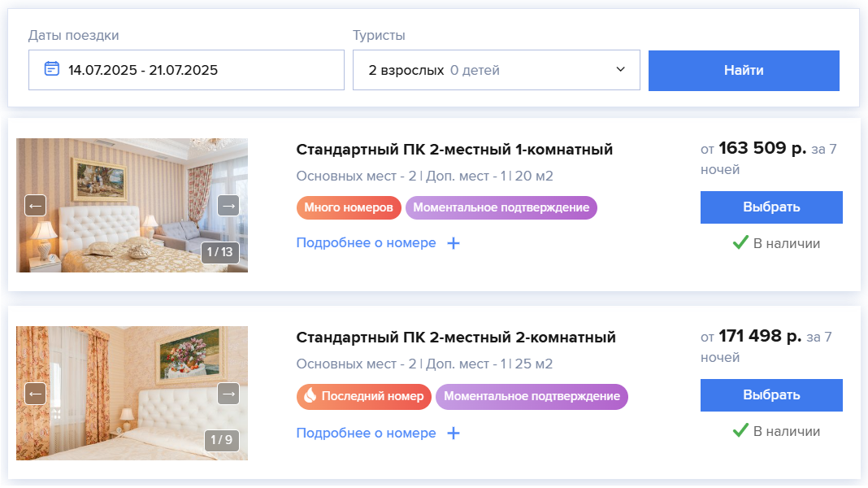Viewport: 868px width, 488px height.
Task: Click the plus icon for 2-комнатный room details
Action: point(454,434)
